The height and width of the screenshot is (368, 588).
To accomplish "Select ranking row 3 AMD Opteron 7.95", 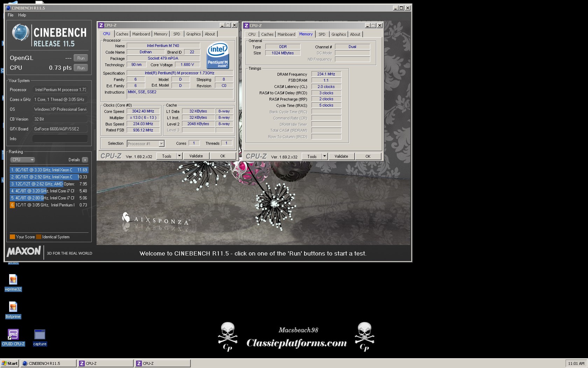I will pyautogui.click(x=49, y=184).
